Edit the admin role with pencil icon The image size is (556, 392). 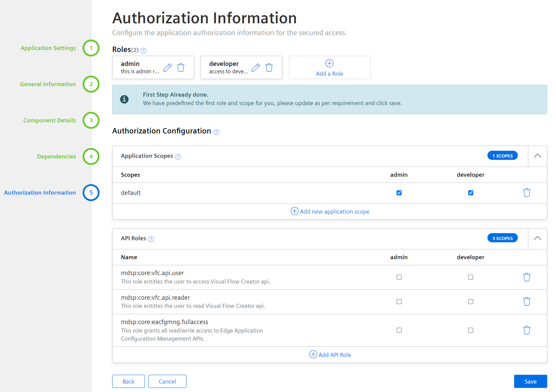click(x=168, y=68)
